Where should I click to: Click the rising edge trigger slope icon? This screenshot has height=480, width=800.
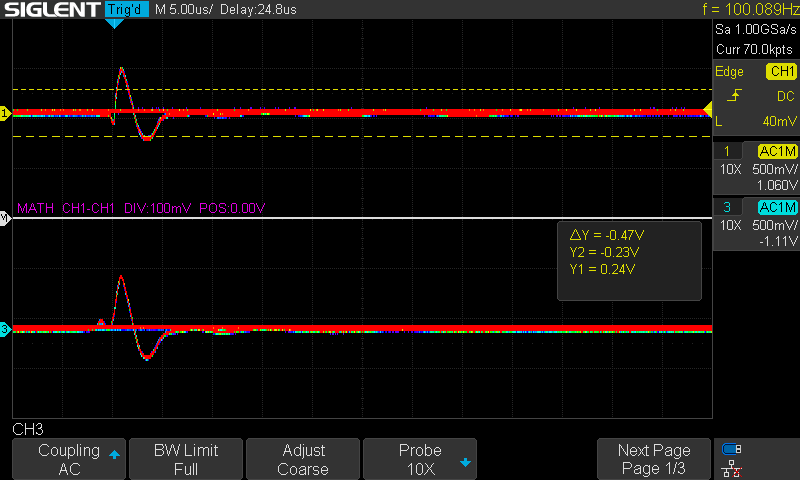(x=734, y=95)
